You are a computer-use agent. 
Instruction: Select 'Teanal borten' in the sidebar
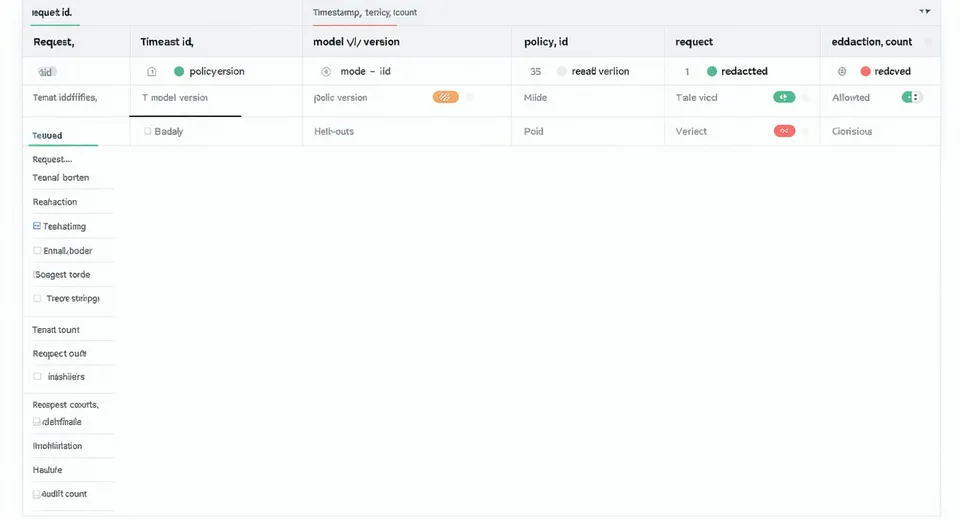click(61, 178)
